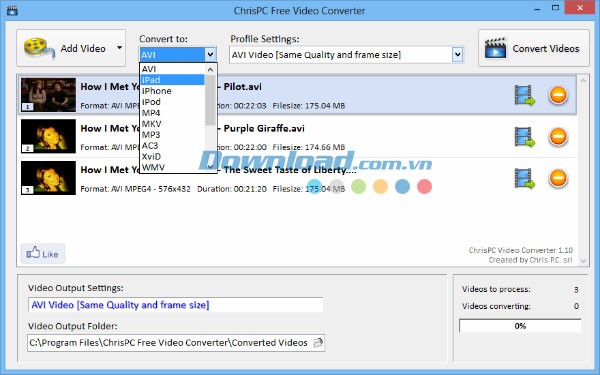Image resolution: width=600 pixels, height=375 pixels.
Task: Click the Facebook Like button
Action: (x=43, y=253)
